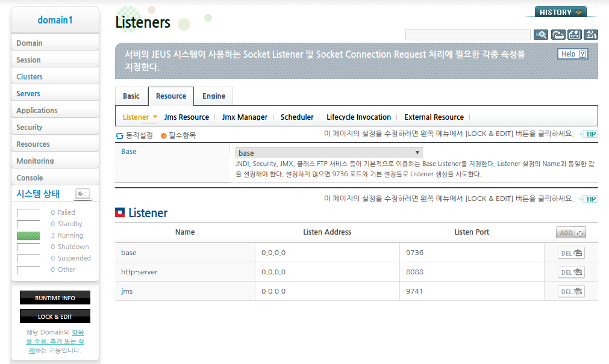Click the '0 Shutdown' status text
This screenshot has height=364, width=609.
(x=70, y=247)
